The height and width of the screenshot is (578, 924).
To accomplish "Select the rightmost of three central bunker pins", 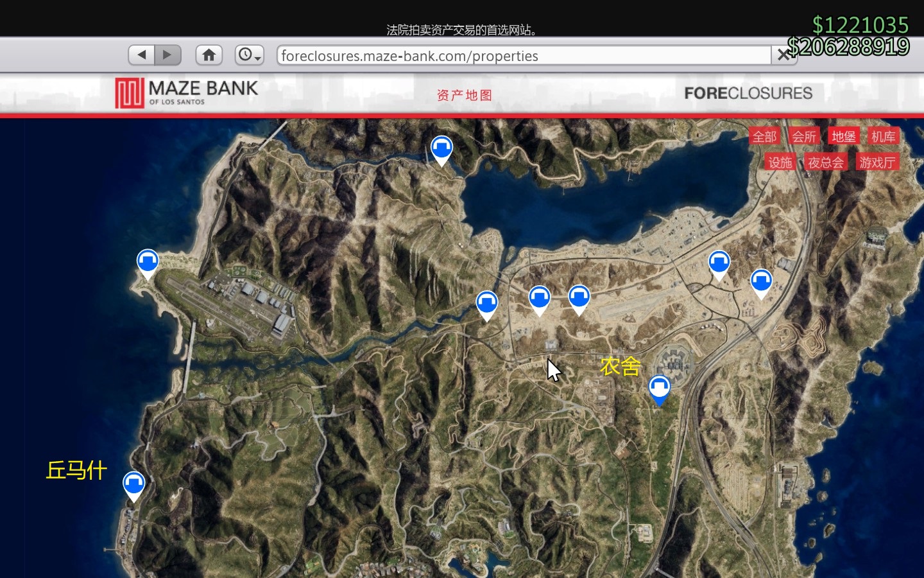I will point(579,299).
